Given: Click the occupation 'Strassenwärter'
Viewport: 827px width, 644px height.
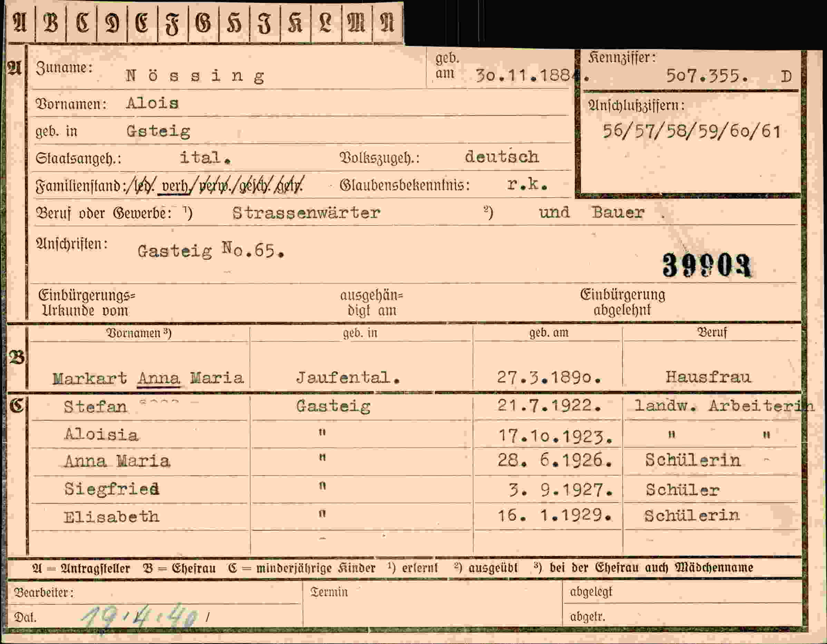Looking at the screenshot, I should coord(306,213).
